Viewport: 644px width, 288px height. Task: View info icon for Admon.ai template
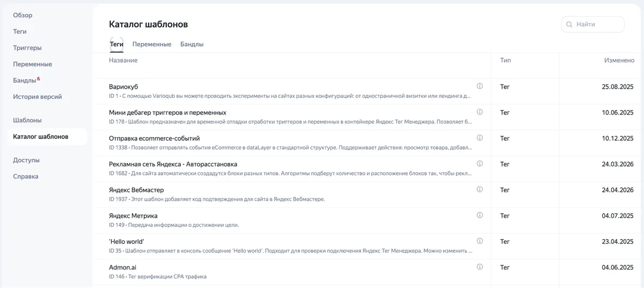[480, 267]
